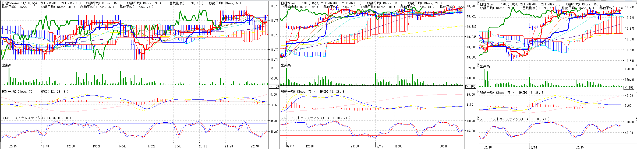Viewport: 644px width, 159px height.
Task: Click the 出来高 panel label in the 5分 chart
Action: [6, 65]
